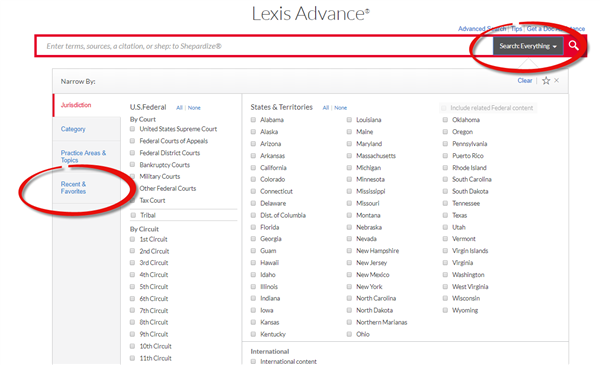Check Federal Courts of Appeals
This screenshot has width=600, height=365.
[x=132, y=141]
